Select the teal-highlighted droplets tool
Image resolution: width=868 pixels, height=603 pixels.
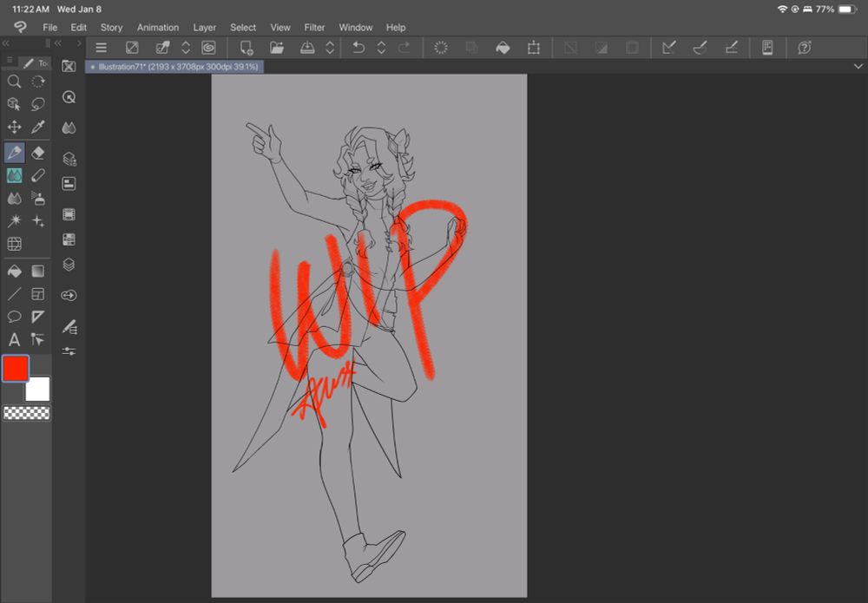[x=15, y=176]
